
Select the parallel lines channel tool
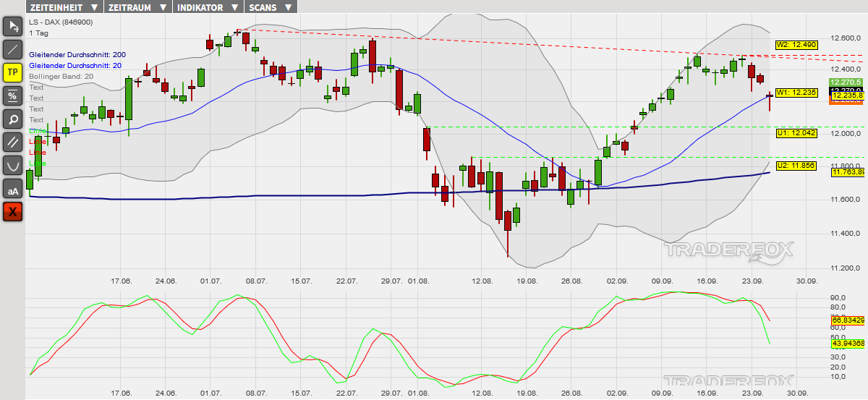pos(13,142)
